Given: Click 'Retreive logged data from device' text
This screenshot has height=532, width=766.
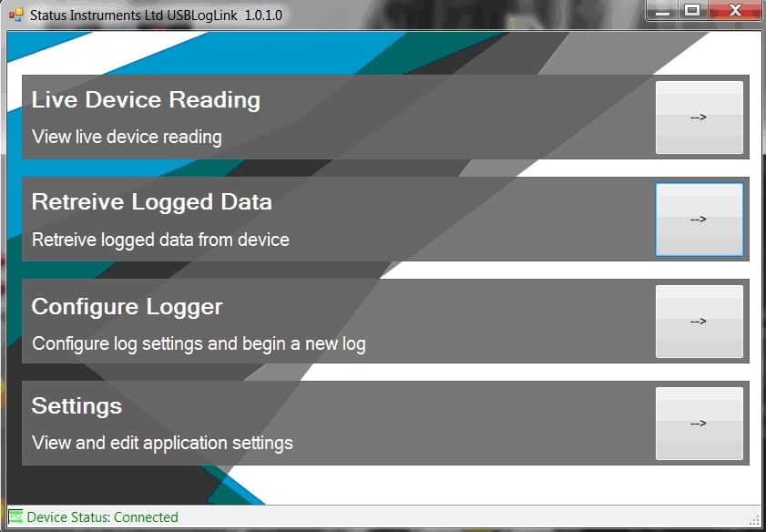Looking at the screenshot, I should (x=160, y=240).
